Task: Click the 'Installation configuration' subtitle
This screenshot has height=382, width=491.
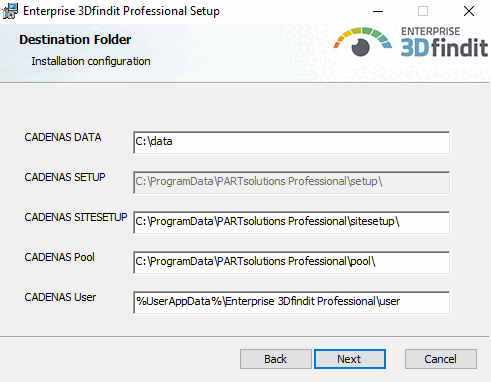Action: pyautogui.click(x=91, y=61)
